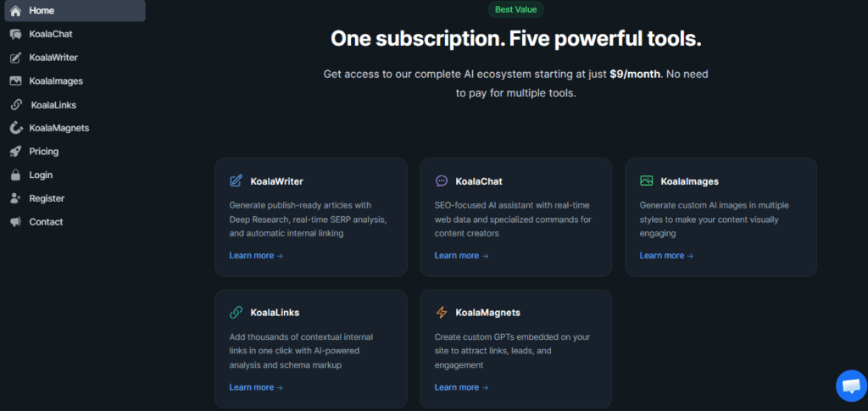This screenshot has width=868, height=411.
Task: Click the lightning bolt icon on KoalaMagnets card
Action: point(442,313)
